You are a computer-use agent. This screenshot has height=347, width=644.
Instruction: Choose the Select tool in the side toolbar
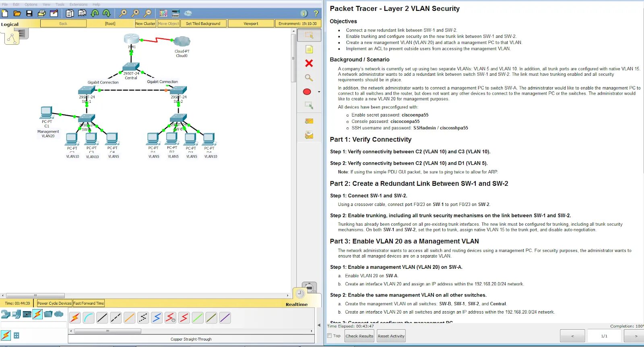coord(309,35)
